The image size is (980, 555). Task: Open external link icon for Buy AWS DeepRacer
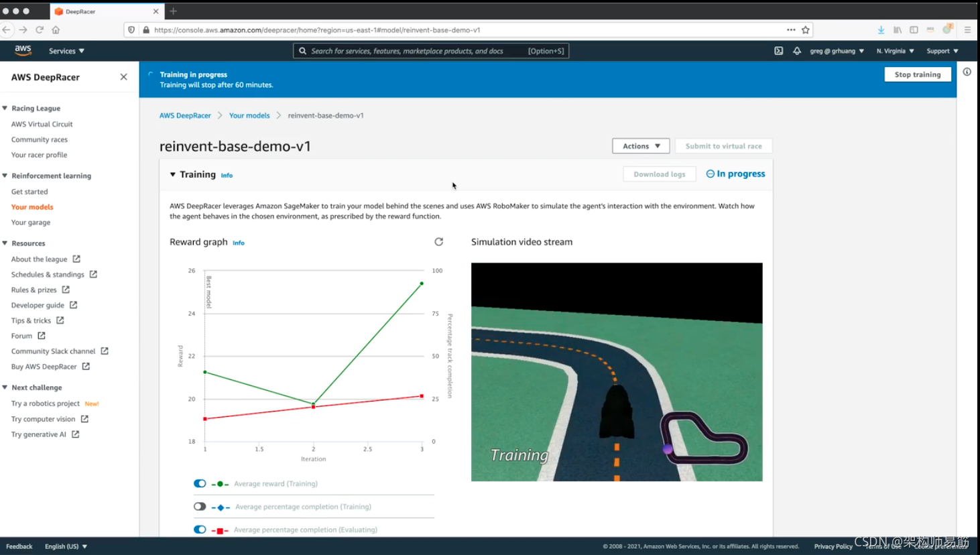click(x=86, y=366)
